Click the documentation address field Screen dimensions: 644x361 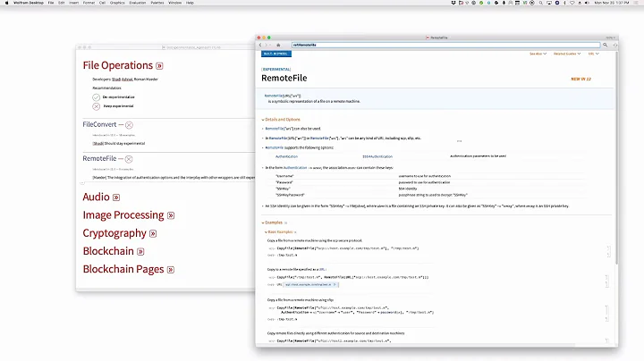pyautogui.click(x=445, y=45)
